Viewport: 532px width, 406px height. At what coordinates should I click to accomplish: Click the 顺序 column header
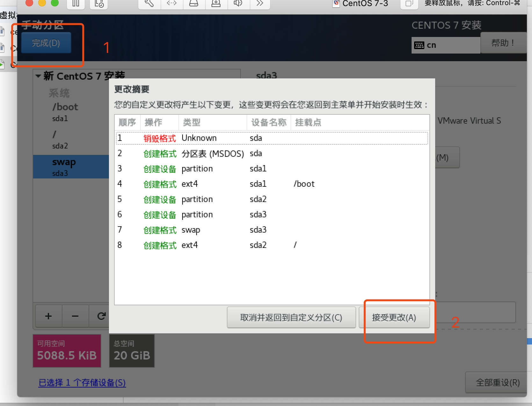point(127,122)
